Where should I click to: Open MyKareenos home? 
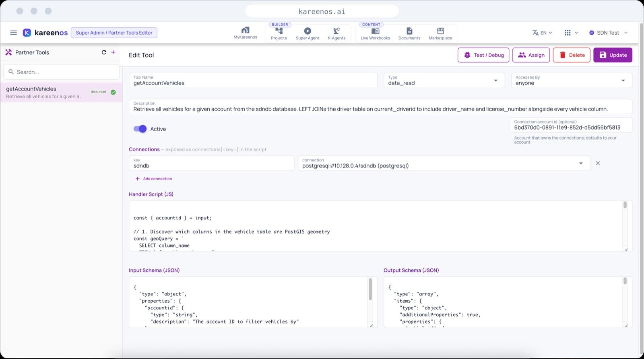245,33
